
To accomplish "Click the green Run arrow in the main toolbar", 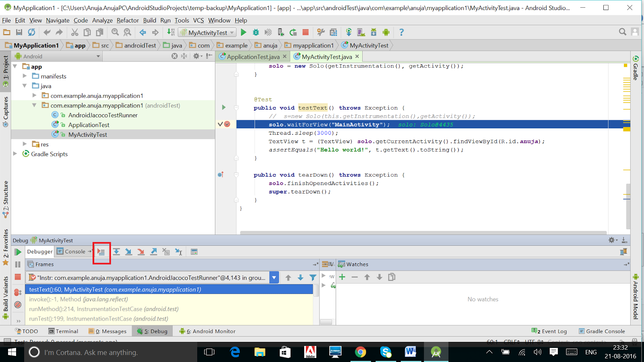I will 244,32.
